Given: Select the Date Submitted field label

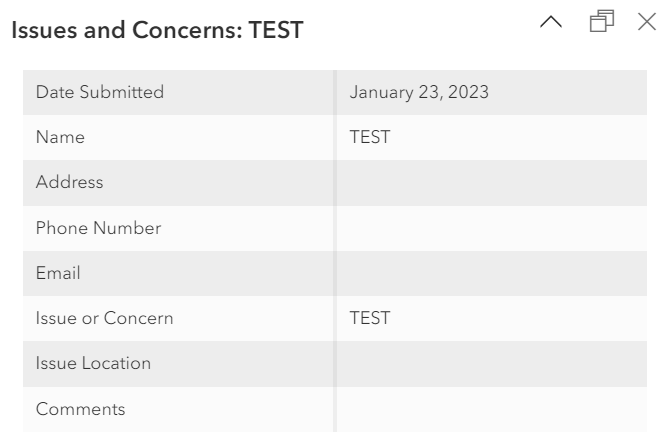Looking at the screenshot, I should [x=100, y=92].
